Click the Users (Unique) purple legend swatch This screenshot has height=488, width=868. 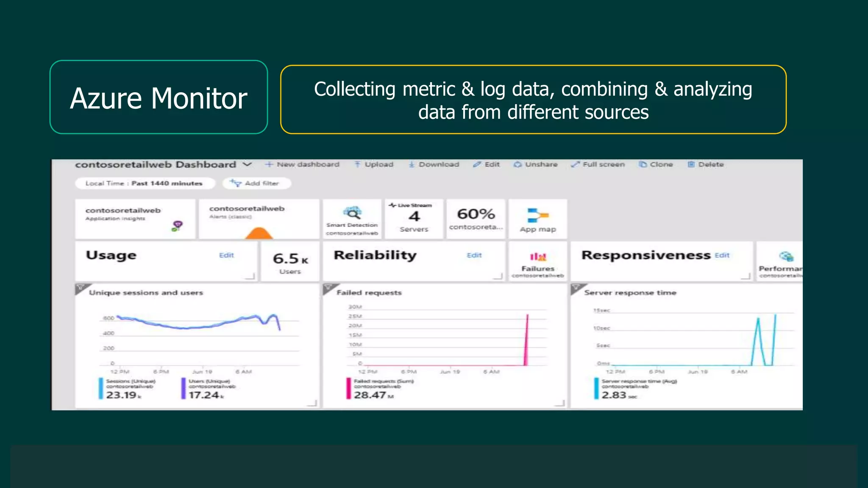(184, 388)
